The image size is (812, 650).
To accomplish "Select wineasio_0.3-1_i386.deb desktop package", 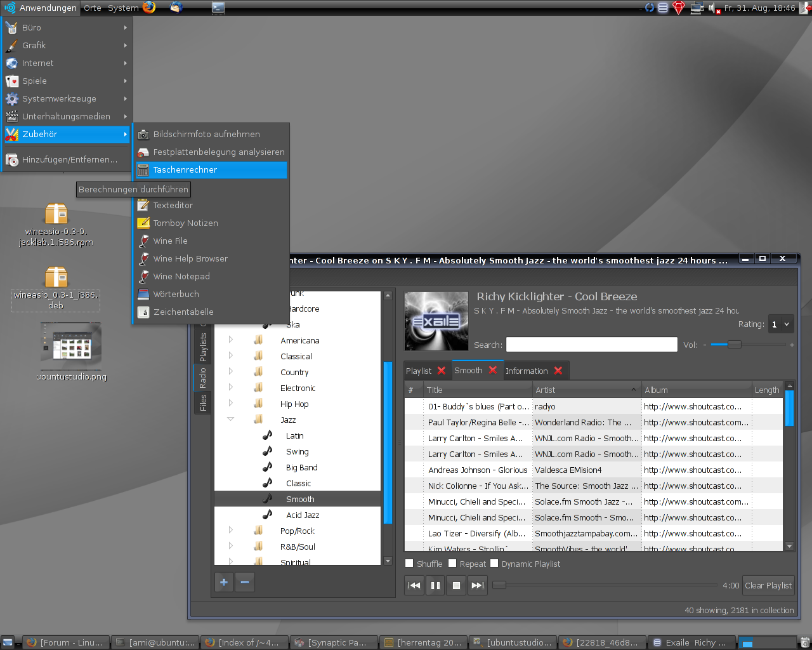I will click(56, 288).
